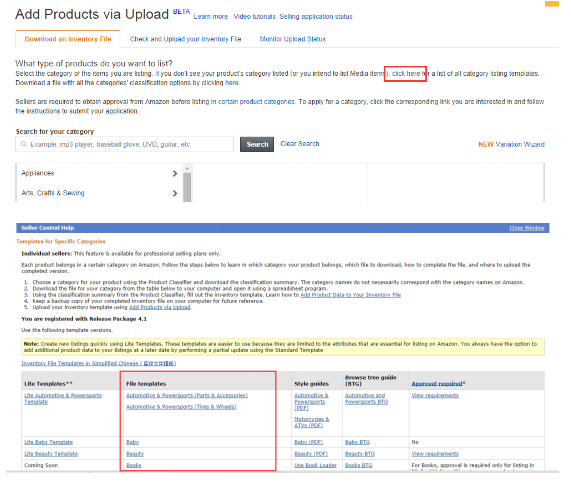The height and width of the screenshot is (486, 571).
Task: Expand the Arts, Crafts & Sewing chevron
Action: pos(175,193)
